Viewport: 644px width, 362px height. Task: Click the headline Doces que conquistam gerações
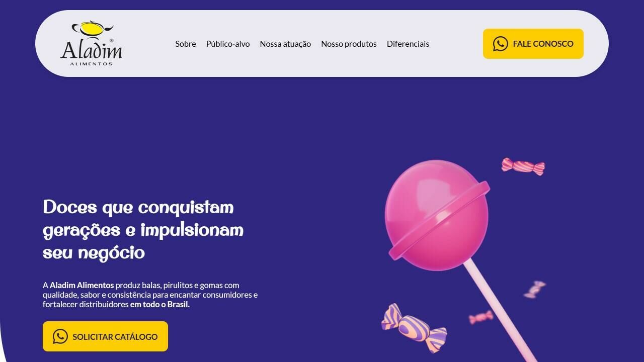(143, 230)
